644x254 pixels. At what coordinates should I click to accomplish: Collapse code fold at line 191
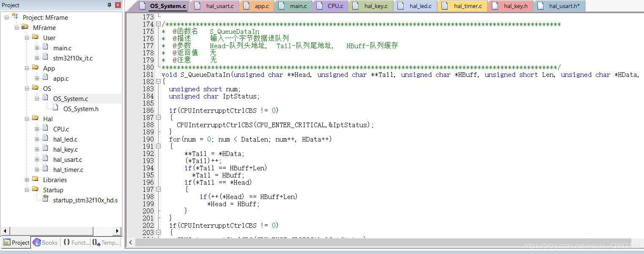[158, 146]
